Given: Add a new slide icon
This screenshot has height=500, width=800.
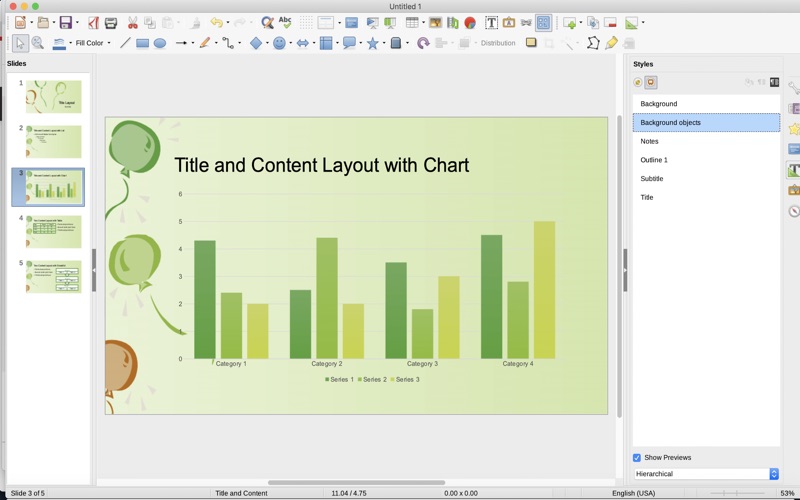Looking at the screenshot, I should tap(569, 22).
